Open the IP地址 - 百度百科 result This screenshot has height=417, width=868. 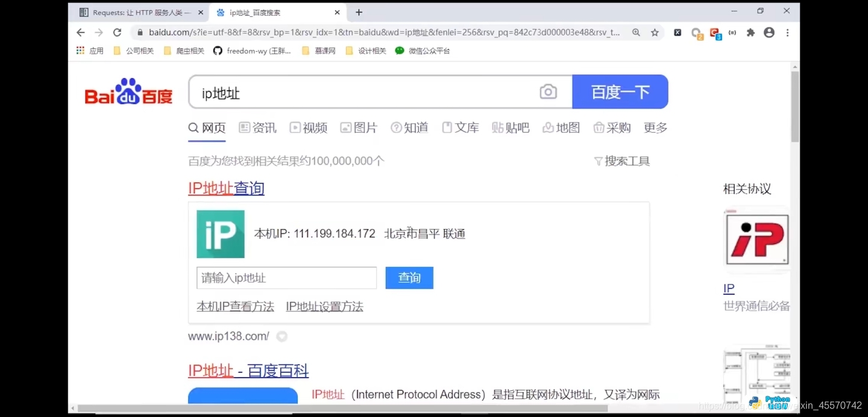[x=248, y=371]
